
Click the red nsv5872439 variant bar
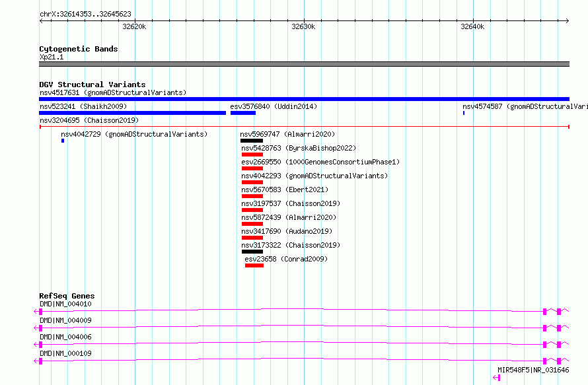pos(252,224)
